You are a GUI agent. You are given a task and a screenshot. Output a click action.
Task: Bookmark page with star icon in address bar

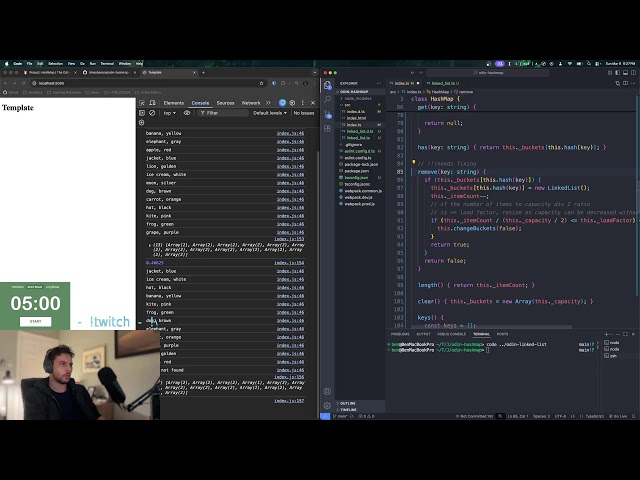pos(261,83)
